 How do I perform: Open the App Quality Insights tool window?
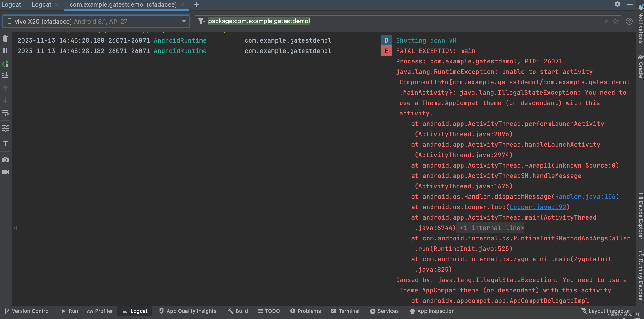(x=188, y=311)
